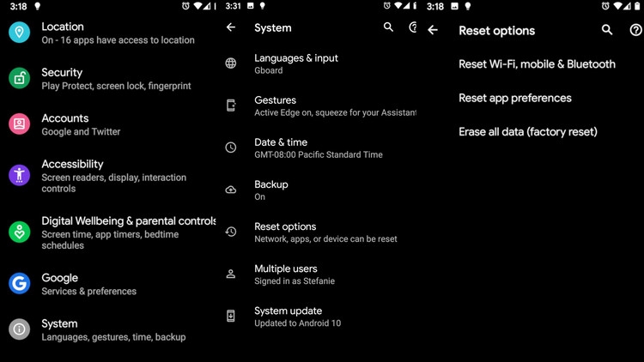The height and width of the screenshot is (362, 644).
Task: Tap the blue Google G icon
Action: tap(19, 283)
